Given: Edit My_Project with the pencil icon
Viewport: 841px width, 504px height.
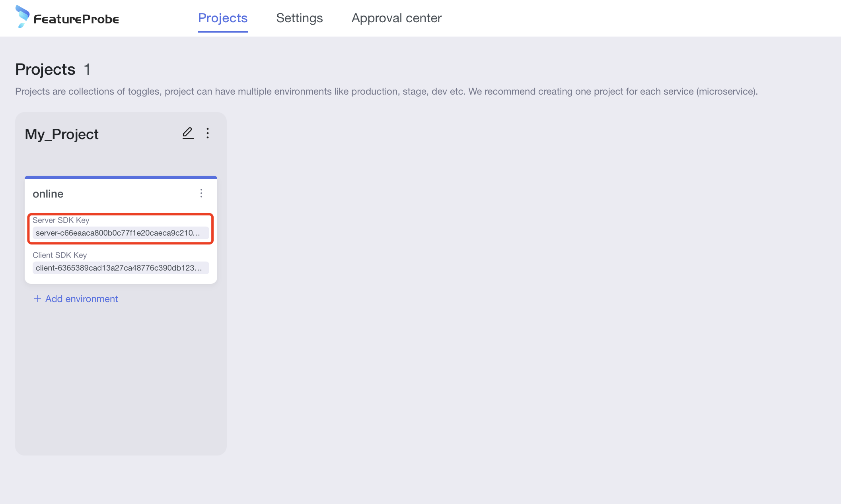Looking at the screenshot, I should pos(188,133).
